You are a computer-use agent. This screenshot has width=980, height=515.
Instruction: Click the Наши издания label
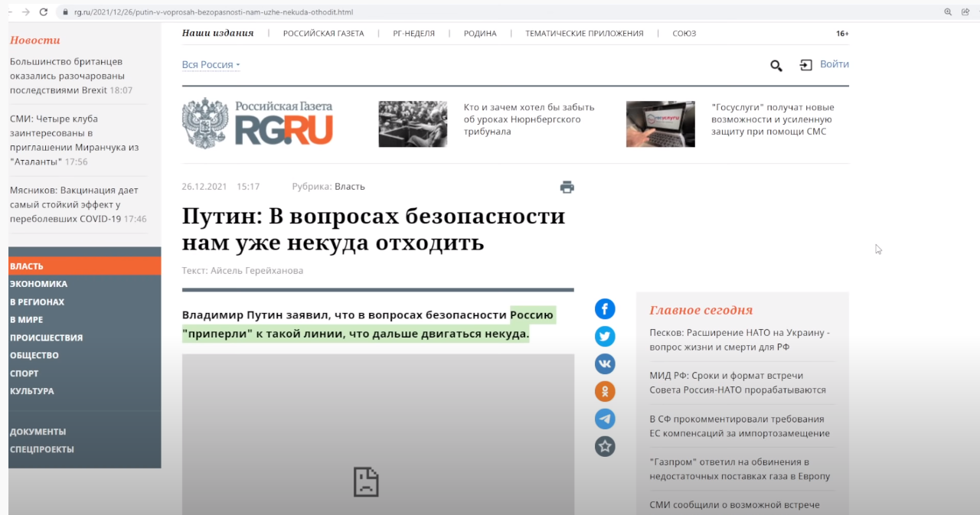217,33
